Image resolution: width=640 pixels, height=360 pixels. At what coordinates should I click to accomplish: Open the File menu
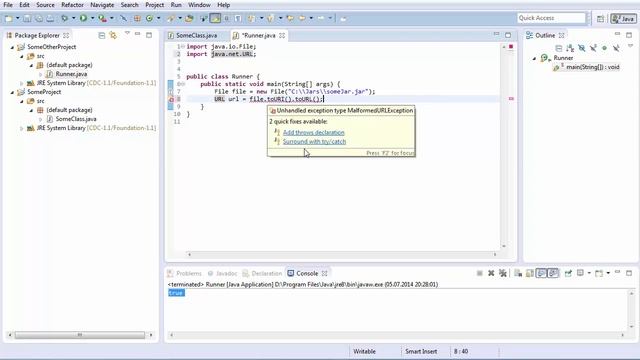point(8,5)
